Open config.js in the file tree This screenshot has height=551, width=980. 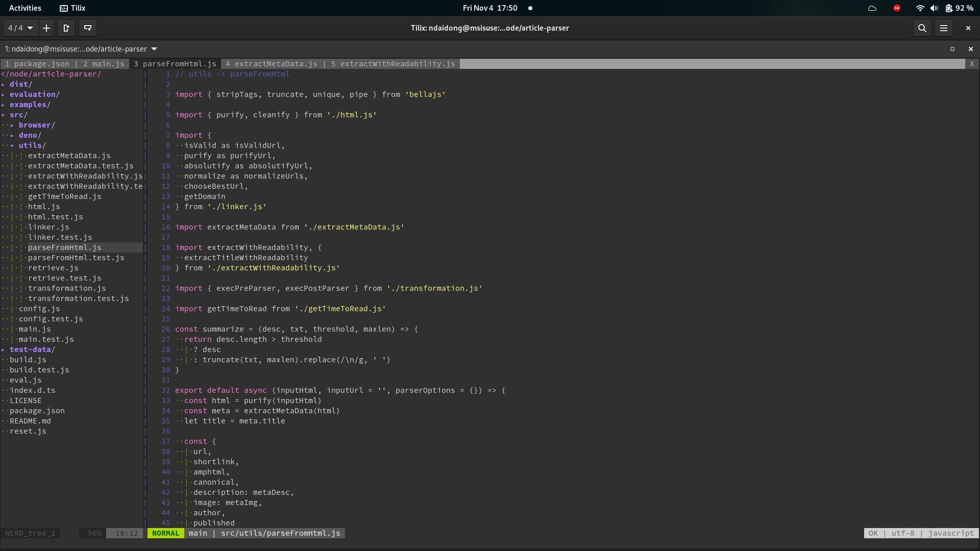pyautogui.click(x=39, y=309)
